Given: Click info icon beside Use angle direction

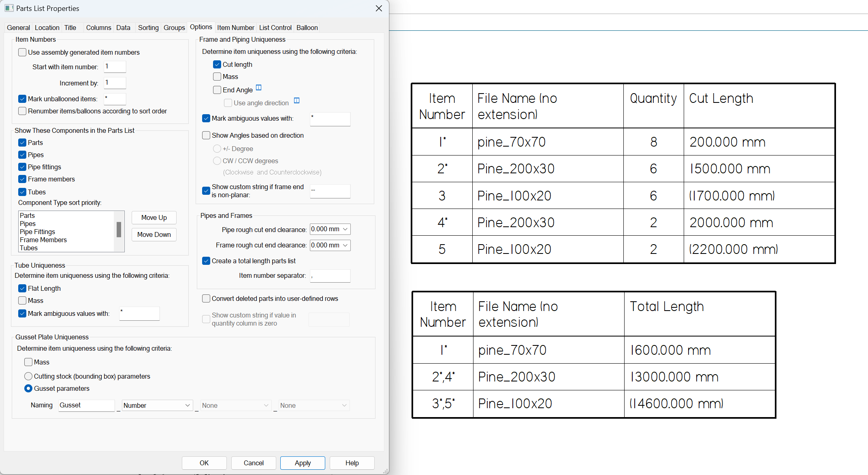Looking at the screenshot, I should point(296,100).
